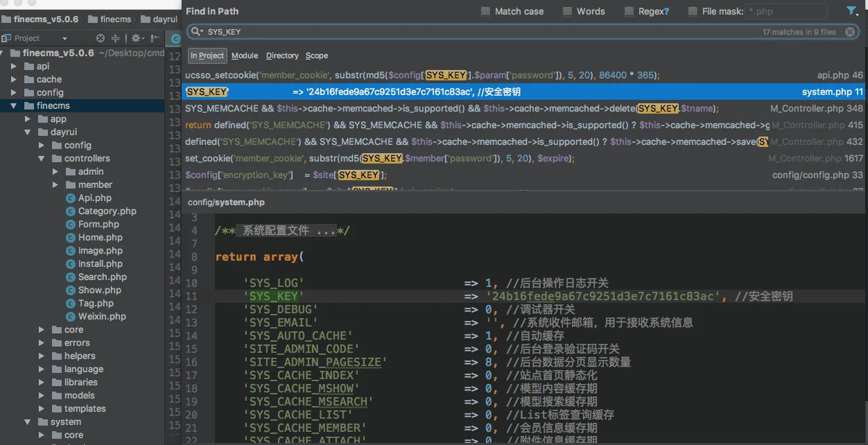Switch to the Directory scope tab
The height and width of the screenshot is (445, 868).
(x=282, y=55)
